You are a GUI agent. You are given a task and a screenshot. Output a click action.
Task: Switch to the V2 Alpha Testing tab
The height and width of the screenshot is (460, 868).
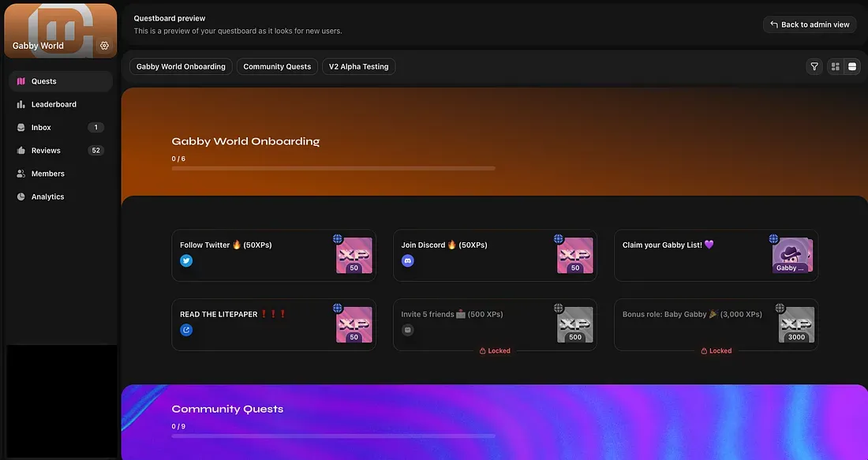(358, 66)
